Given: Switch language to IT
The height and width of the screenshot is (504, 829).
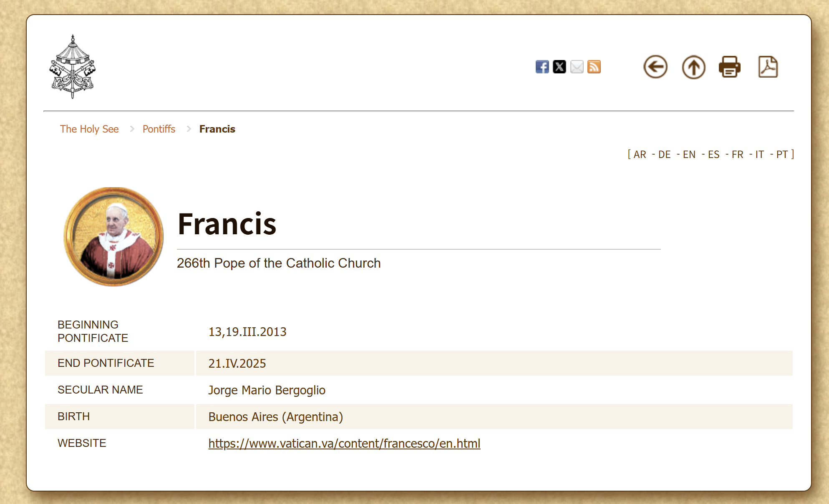Looking at the screenshot, I should point(759,155).
